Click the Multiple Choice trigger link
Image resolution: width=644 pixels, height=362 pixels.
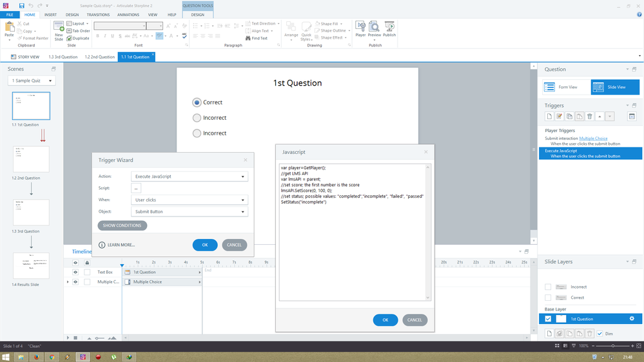[x=594, y=138]
